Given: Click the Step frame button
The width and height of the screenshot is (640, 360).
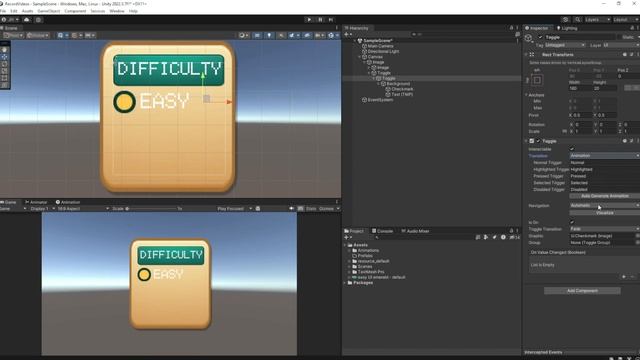Looking at the screenshot, I should (x=331, y=20).
